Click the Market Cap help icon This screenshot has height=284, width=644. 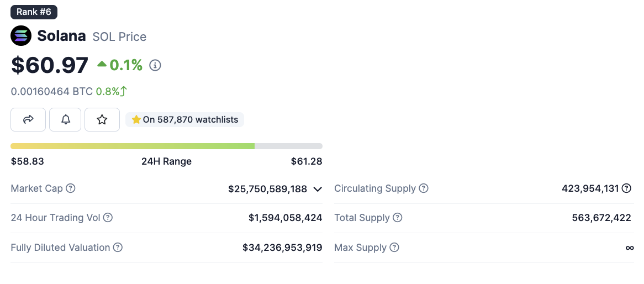coord(71,188)
